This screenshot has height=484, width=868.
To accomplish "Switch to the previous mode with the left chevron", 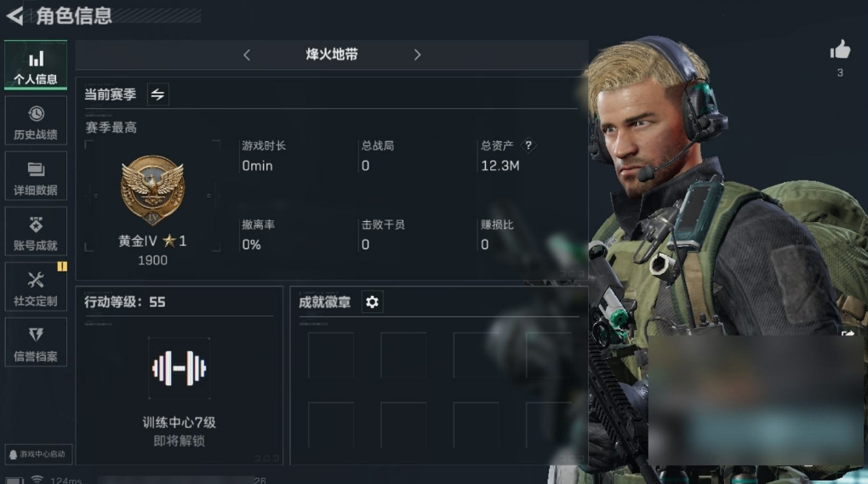I will 247,54.
